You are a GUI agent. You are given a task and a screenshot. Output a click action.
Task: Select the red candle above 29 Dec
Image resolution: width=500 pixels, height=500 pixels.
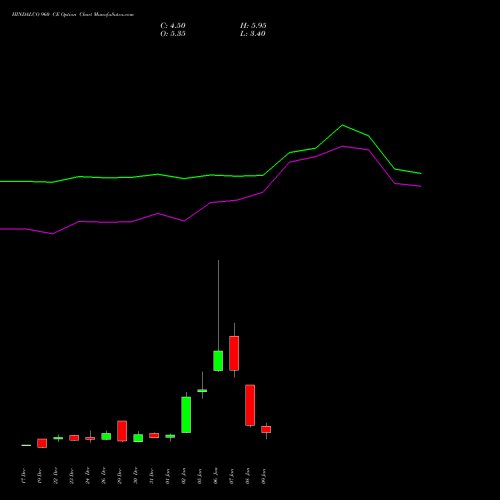(122, 431)
